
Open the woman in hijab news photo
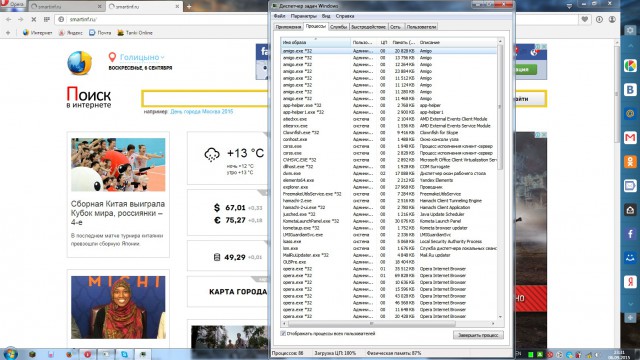(x=118, y=307)
